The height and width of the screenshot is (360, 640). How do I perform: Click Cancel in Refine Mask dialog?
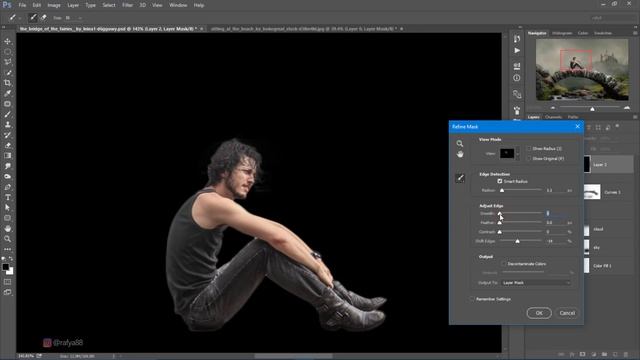(x=567, y=313)
